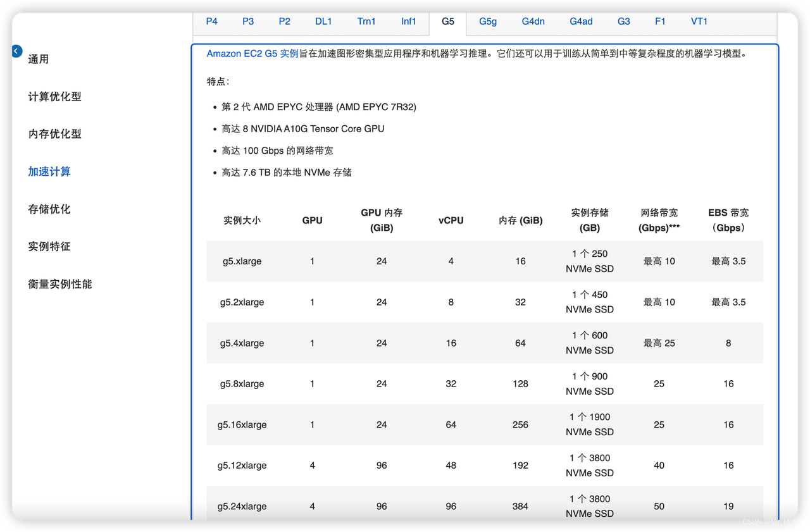The height and width of the screenshot is (532, 810).
Task: Click the NVIDIA A10G Tensor Core GPU bullet
Action: point(303,128)
